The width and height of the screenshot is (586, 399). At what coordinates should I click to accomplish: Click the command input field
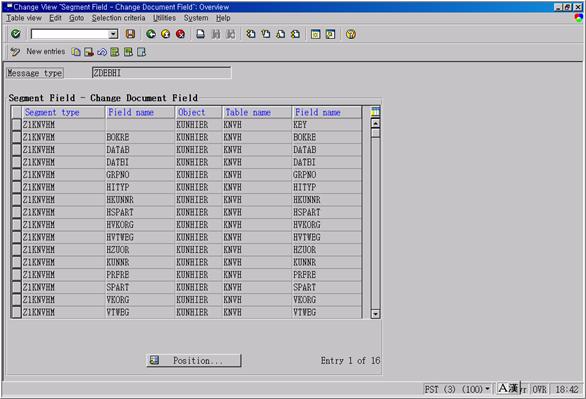(70, 34)
